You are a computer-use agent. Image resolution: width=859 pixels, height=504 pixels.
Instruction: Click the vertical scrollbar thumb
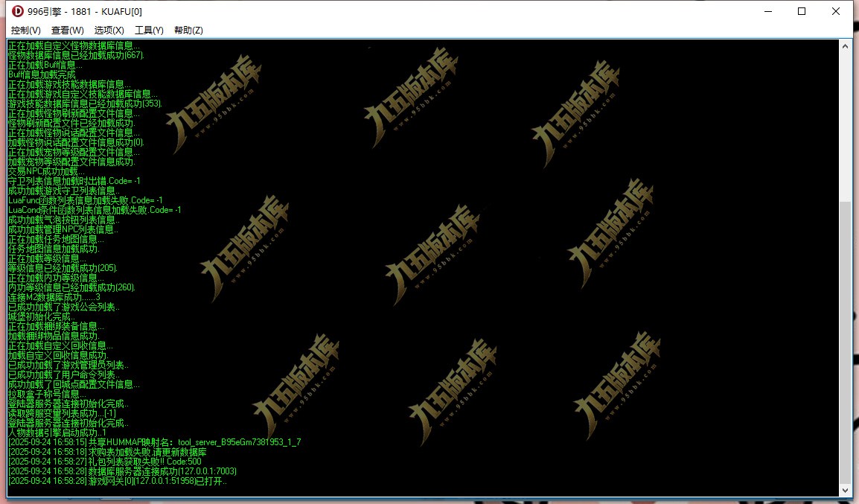pyautogui.click(x=845, y=342)
